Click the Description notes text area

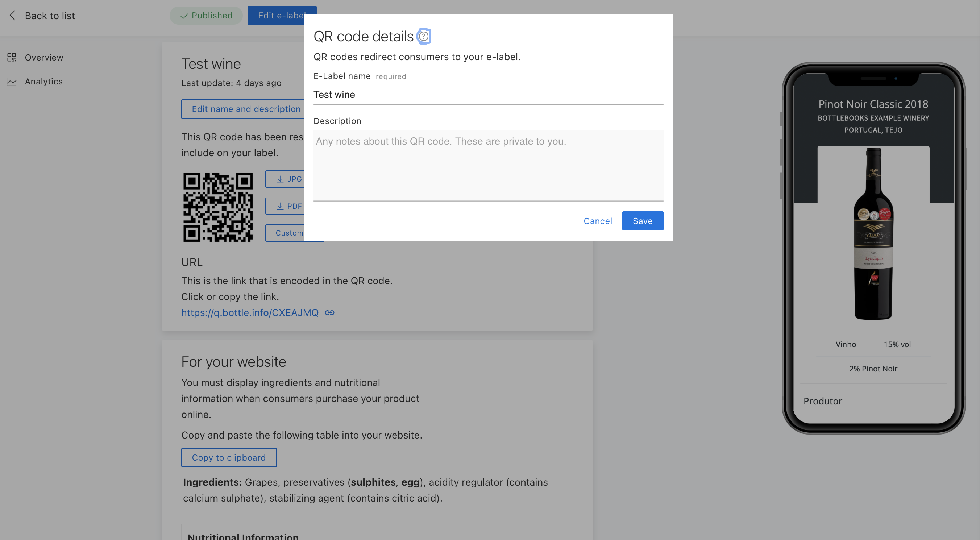pos(488,165)
